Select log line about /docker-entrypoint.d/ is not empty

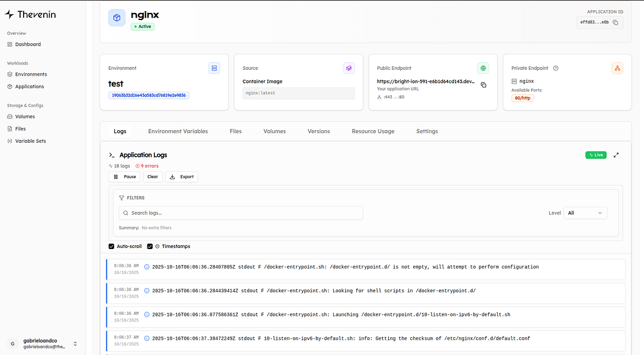(x=366, y=269)
